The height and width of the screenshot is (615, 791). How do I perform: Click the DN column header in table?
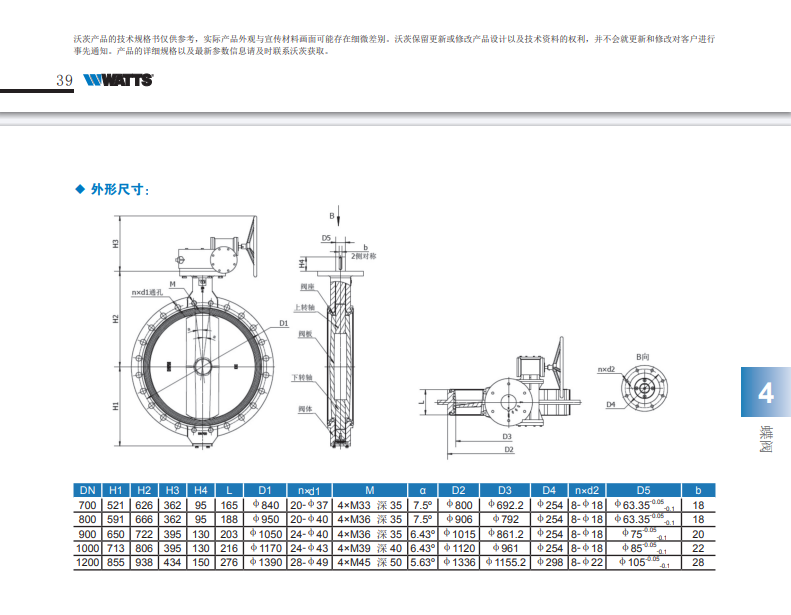88,490
